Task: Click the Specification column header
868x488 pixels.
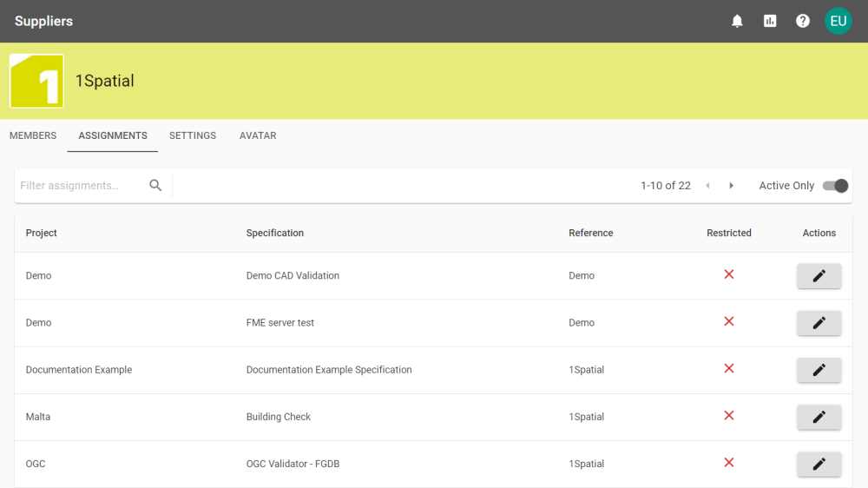Action: tap(274, 234)
